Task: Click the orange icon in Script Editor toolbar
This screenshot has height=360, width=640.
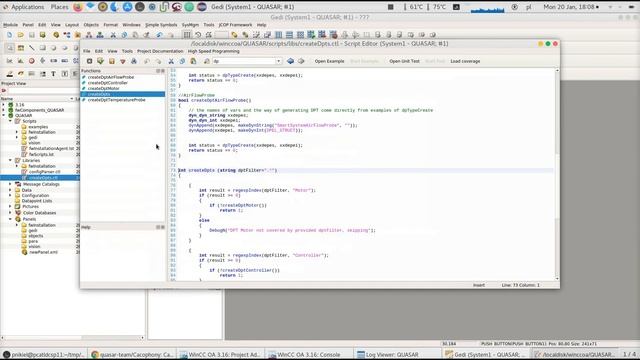Action: point(111,61)
